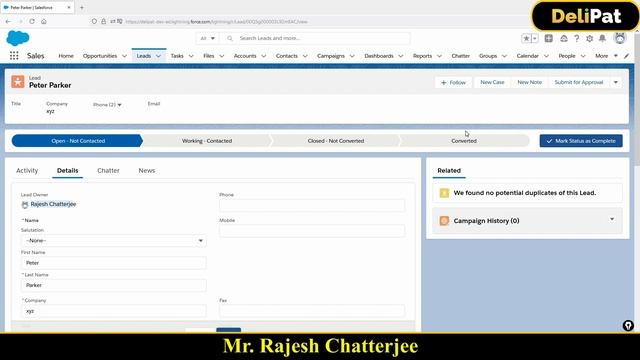Open the Reports tab
Image resolution: width=640 pixels, height=360 pixels.
(422, 56)
